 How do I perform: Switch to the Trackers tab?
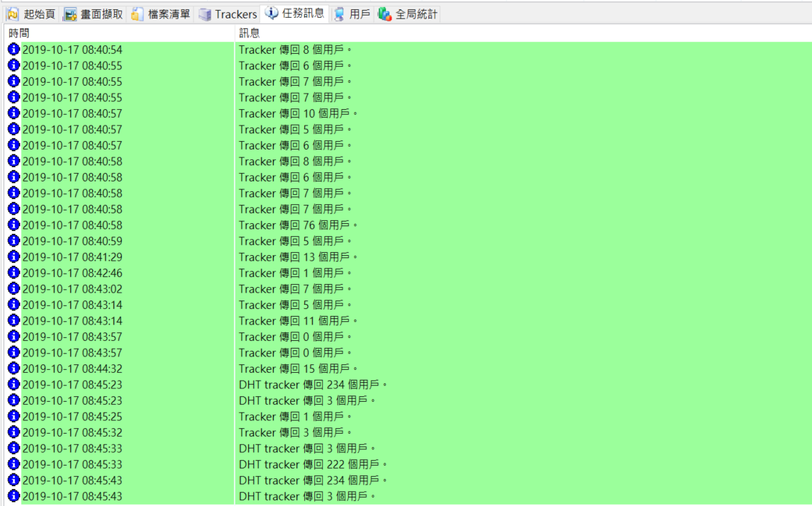[x=228, y=14]
